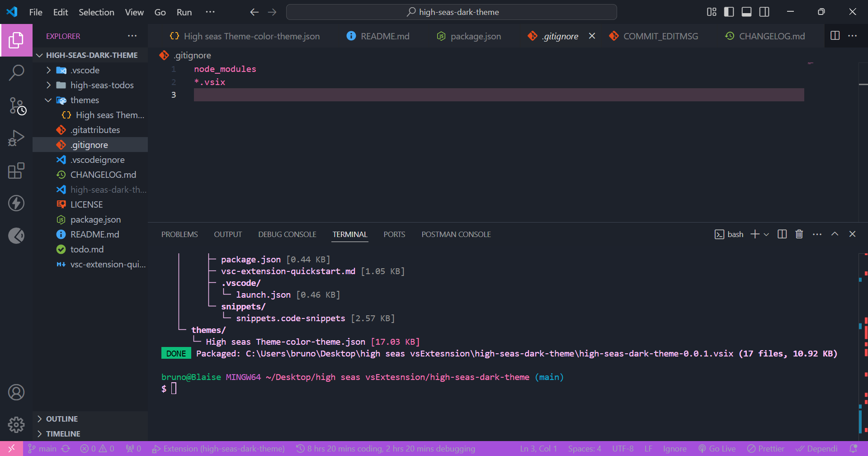Split the editor right
868x456 pixels.
tap(835, 36)
